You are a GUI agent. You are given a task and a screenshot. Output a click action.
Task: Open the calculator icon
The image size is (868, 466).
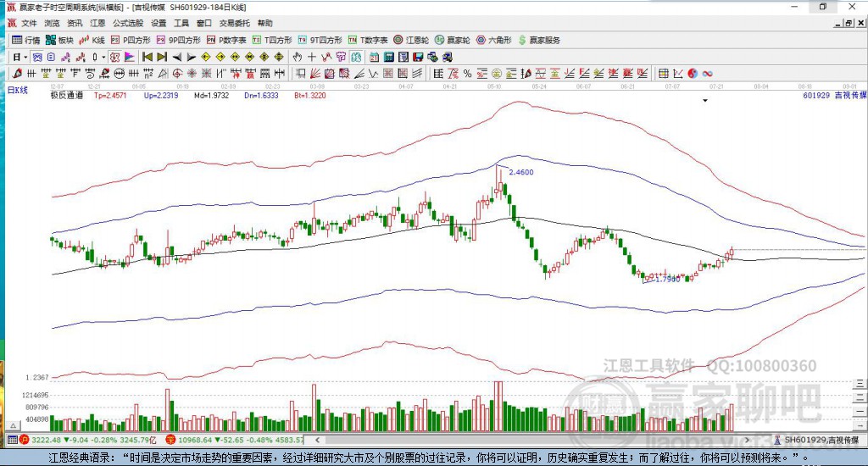point(388,57)
